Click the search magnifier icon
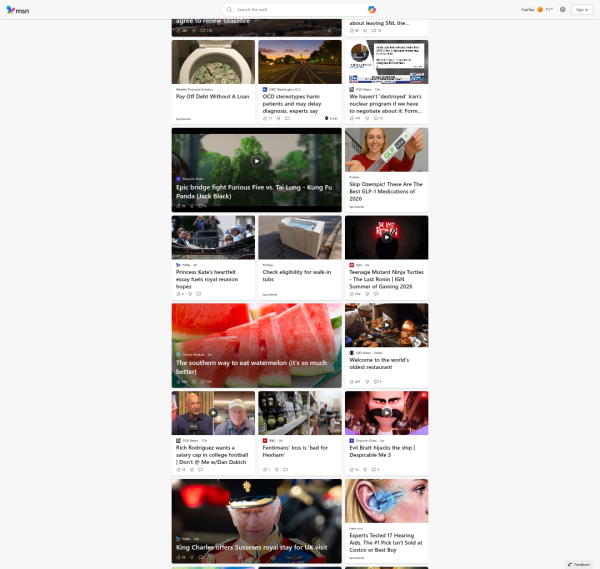The height and width of the screenshot is (569, 600). (229, 10)
